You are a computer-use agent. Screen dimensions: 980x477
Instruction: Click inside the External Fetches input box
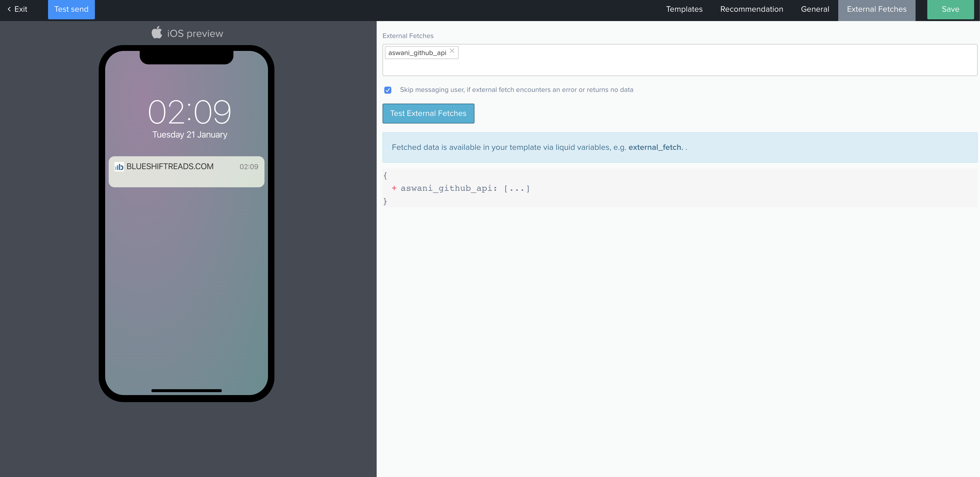point(679,60)
